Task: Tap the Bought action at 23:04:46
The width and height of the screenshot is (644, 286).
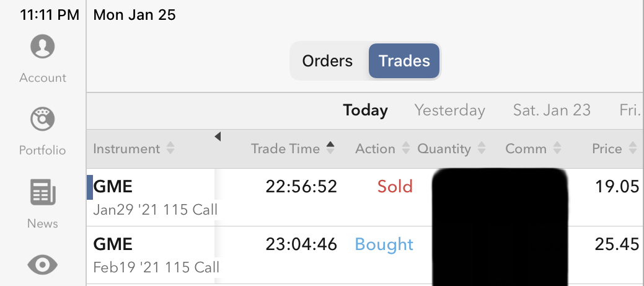Action: (384, 244)
